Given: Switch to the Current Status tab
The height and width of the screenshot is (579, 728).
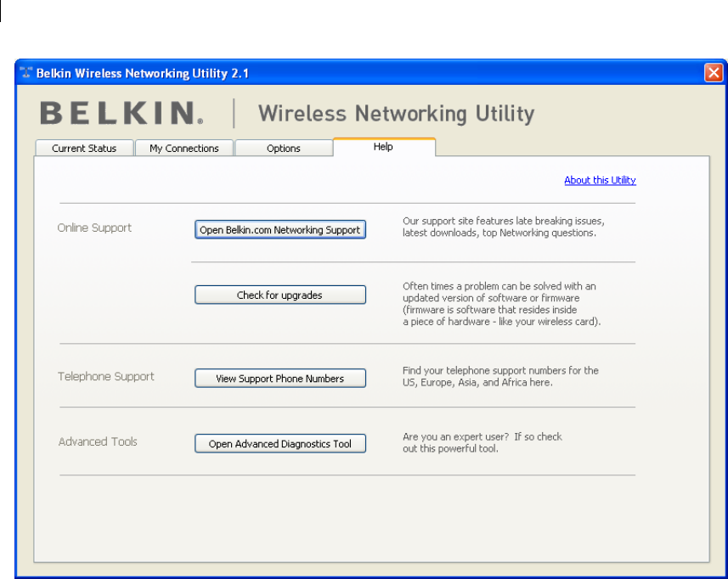Looking at the screenshot, I should point(84,148).
